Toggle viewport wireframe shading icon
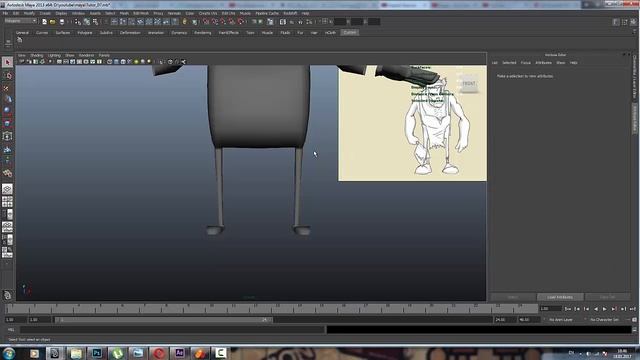The height and width of the screenshot is (360, 640). 110,62
